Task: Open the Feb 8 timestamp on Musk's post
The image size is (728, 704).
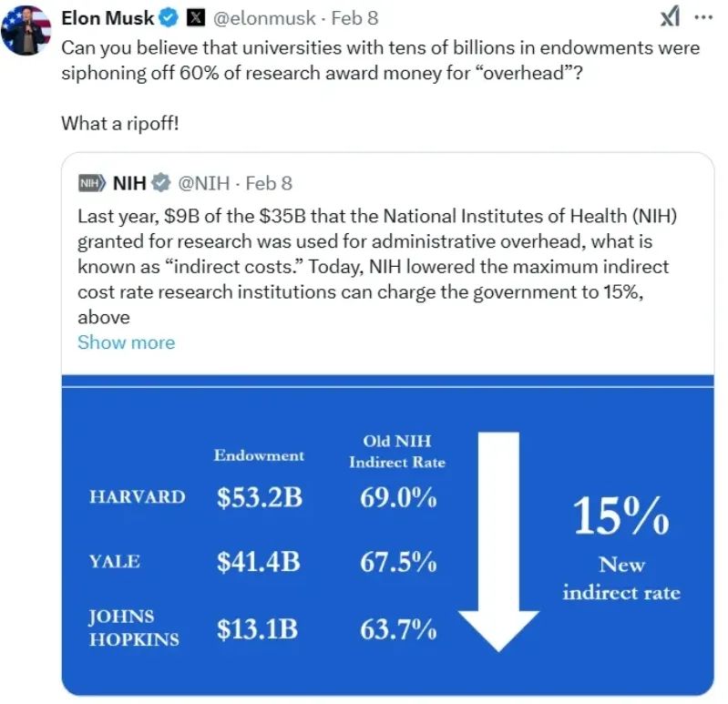Action: tap(354, 18)
